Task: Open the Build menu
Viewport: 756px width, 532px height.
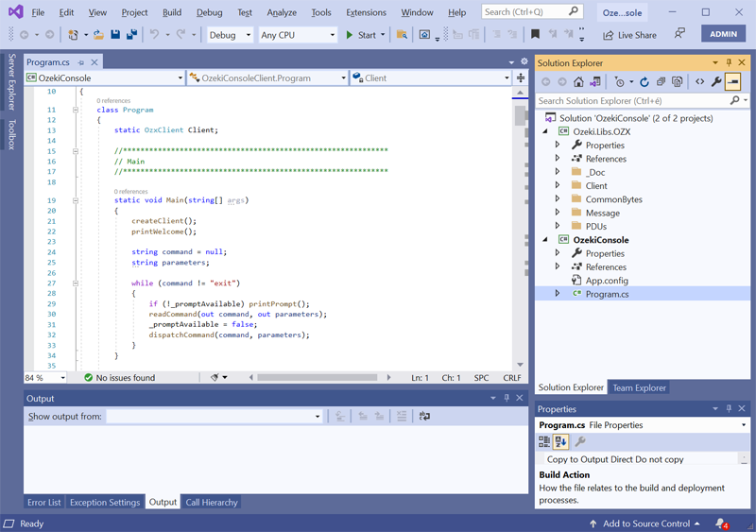Action: pyautogui.click(x=172, y=12)
